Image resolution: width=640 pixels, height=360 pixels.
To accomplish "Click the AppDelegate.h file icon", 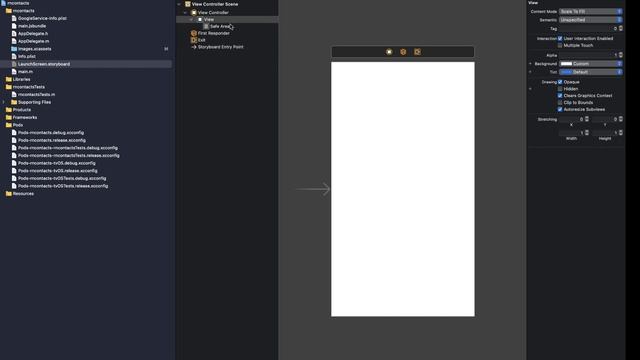I will pos(14,33).
